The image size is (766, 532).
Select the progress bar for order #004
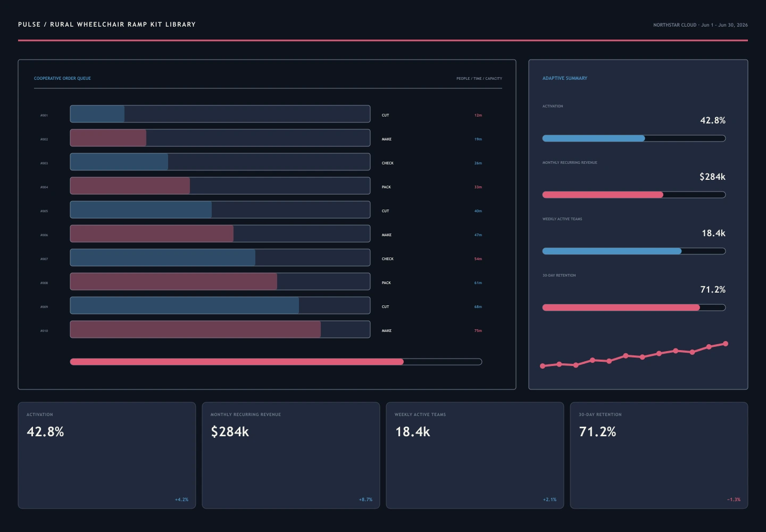[x=220, y=186]
